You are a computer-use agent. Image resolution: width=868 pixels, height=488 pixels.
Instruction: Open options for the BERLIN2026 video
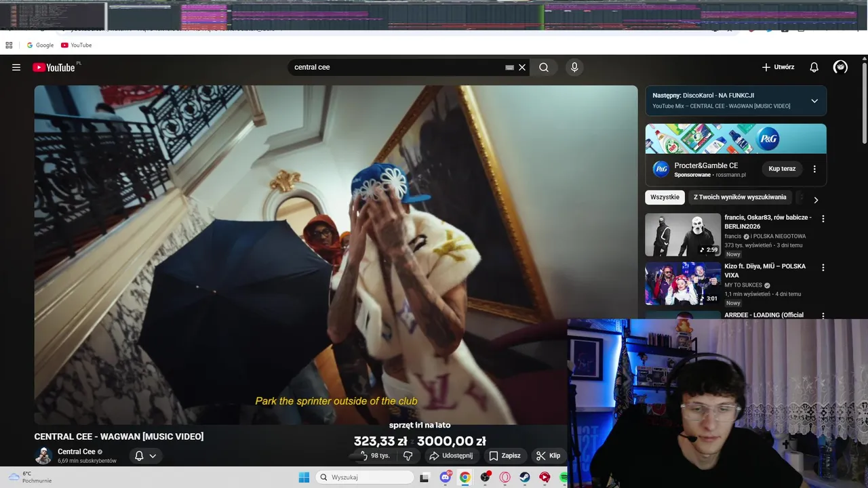(x=823, y=219)
